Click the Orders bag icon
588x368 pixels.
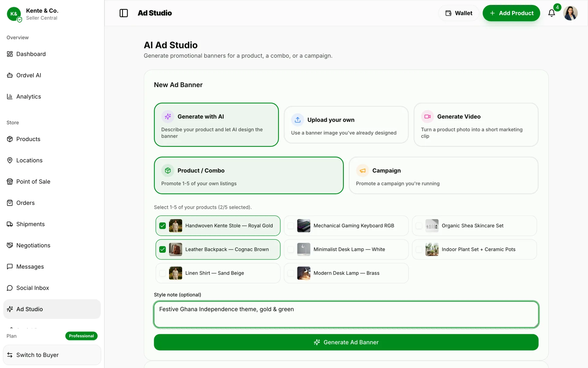10,203
